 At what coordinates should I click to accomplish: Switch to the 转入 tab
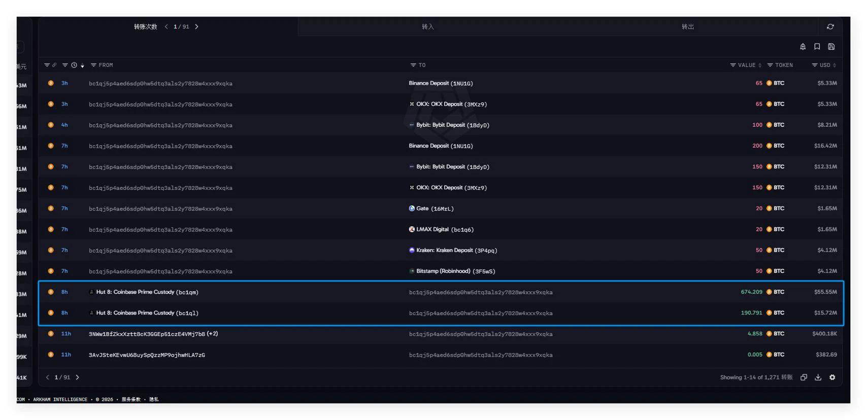coord(428,26)
